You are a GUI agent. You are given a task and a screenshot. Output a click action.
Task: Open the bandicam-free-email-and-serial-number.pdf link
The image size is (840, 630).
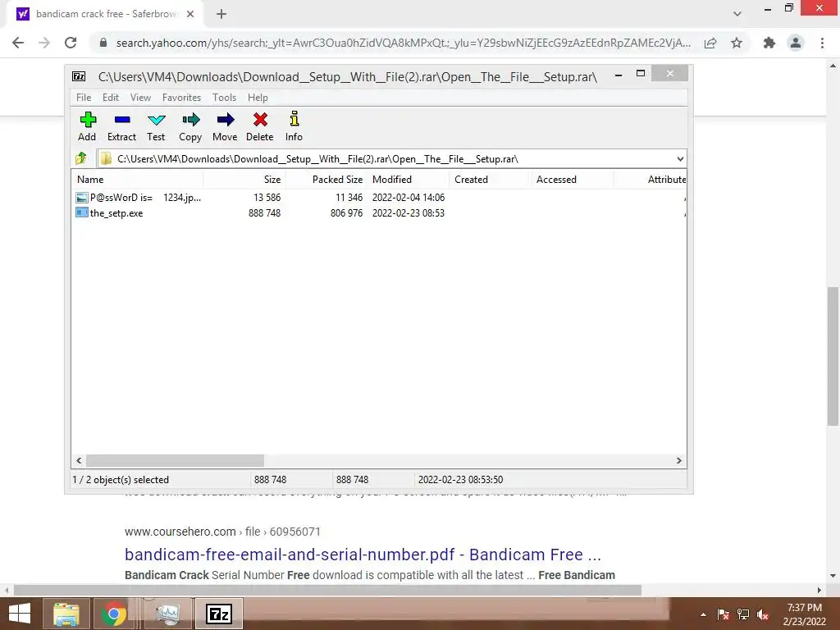coord(363,555)
